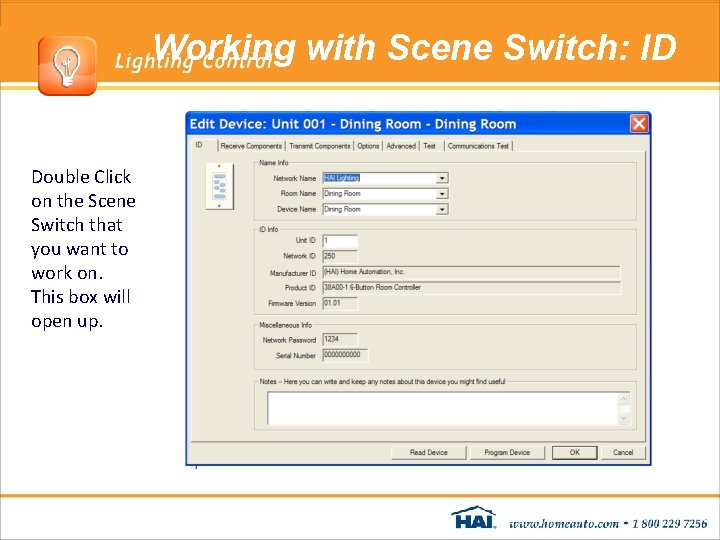
Task: Click the 'Working with Scene Switch: ID' heading
Action: coord(415,47)
